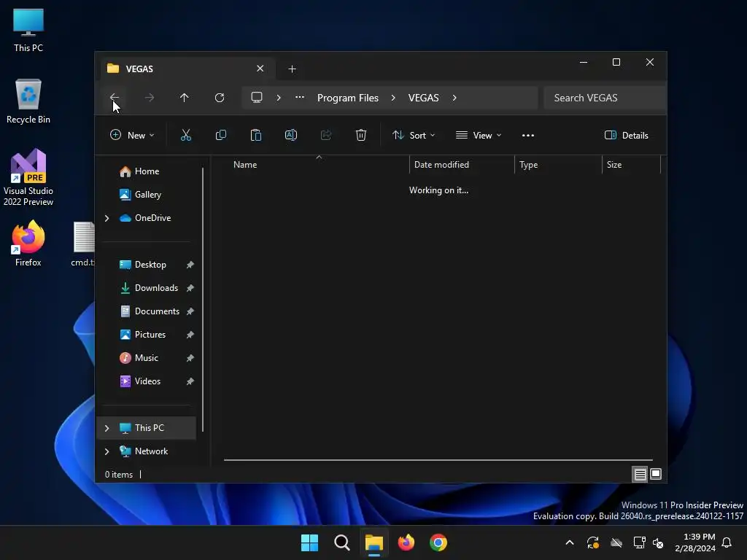Screen dimensions: 747x560
Task: Click the pin icon next to Music
Action: [190, 358]
